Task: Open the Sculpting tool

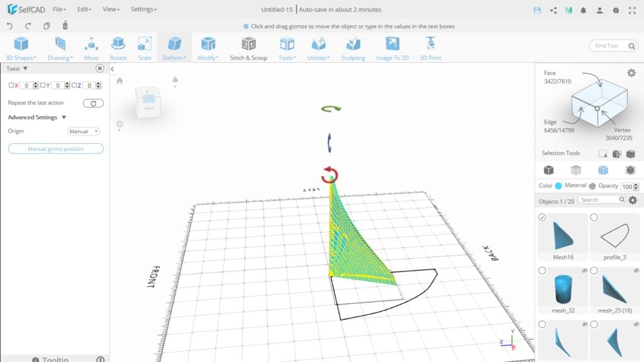Action: click(x=353, y=48)
